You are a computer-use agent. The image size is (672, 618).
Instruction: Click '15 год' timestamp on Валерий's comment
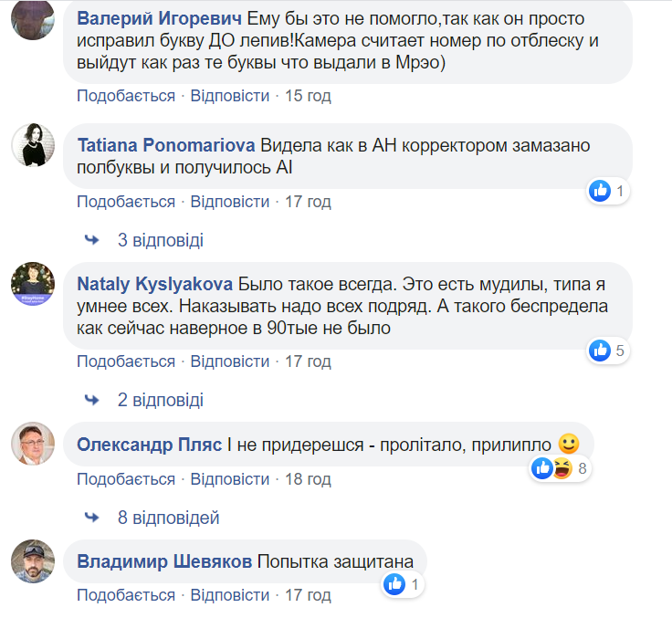(x=308, y=96)
